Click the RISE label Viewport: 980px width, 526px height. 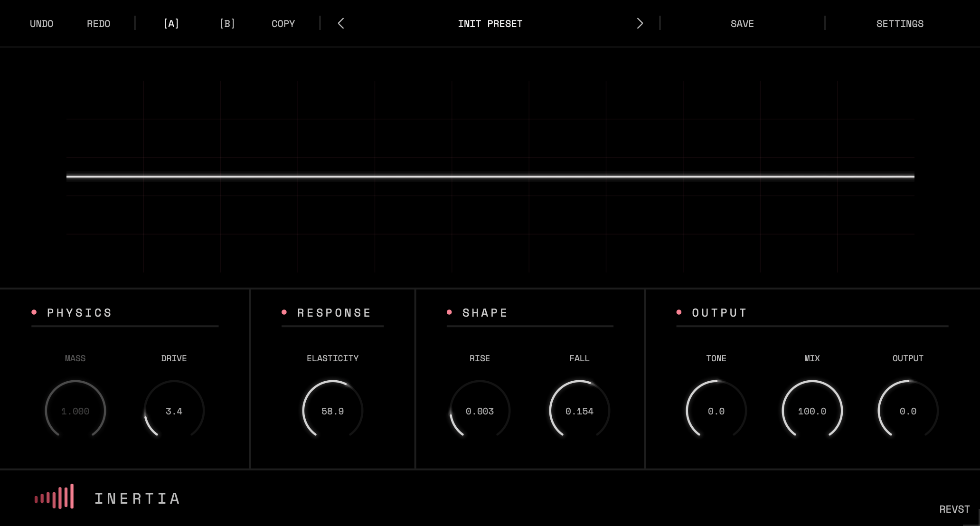tap(480, 358)
